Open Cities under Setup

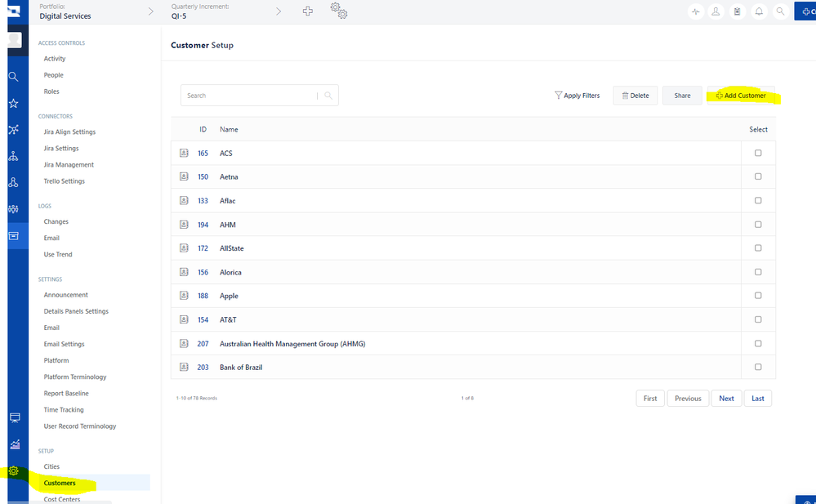pos(51,466)
